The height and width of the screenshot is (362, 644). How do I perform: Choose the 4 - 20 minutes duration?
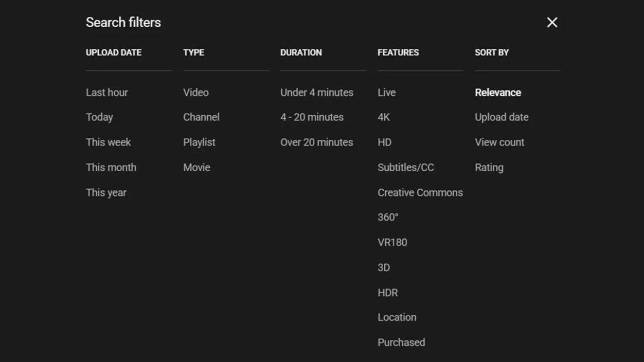click(x=312, y=117)
